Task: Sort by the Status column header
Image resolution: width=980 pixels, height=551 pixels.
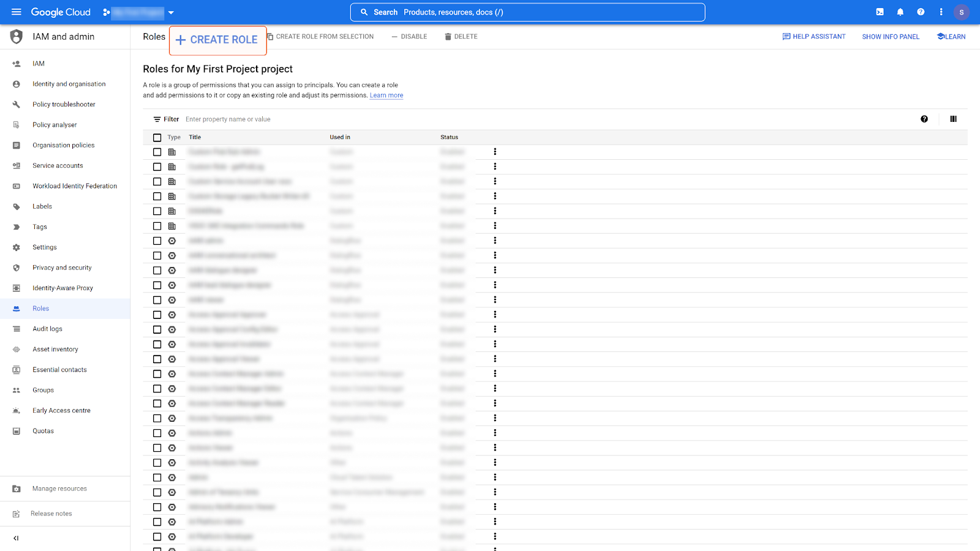Action: point(449,138)
